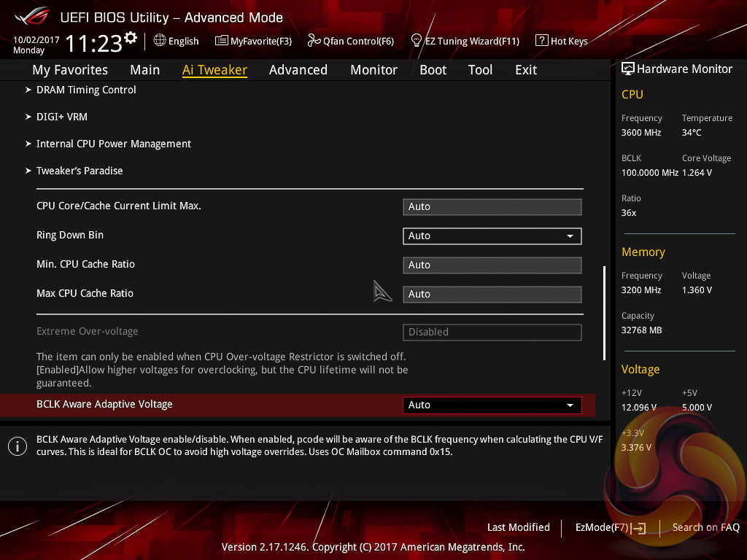Expand DRAM Timing Control submenu
747x560 pixels.
[86, 90]
